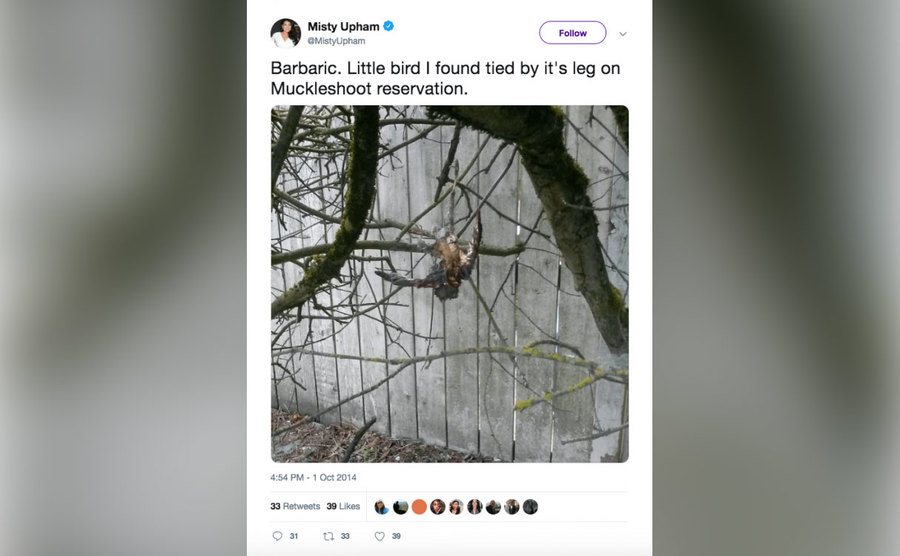This screenshot has height=556, width=900.
Task: Click the reply speech bubble icon
Action: pyautogui.click(x=278, y=536)
